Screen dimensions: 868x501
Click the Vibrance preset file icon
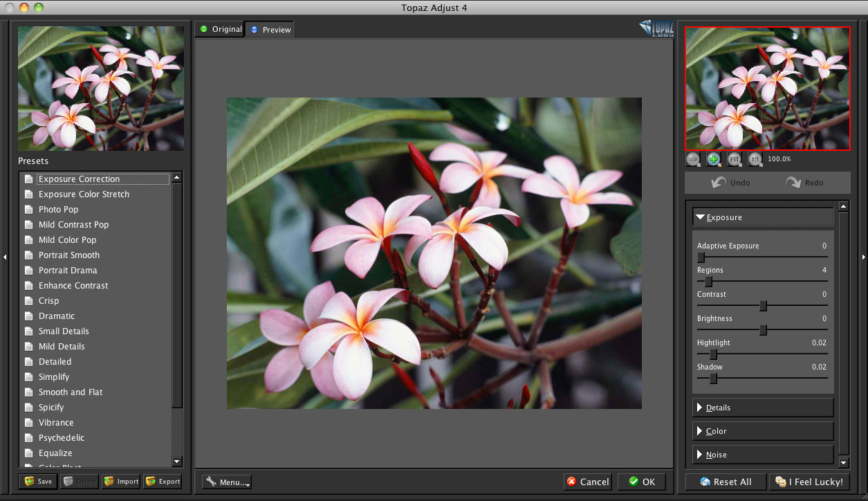pos(28,423)
